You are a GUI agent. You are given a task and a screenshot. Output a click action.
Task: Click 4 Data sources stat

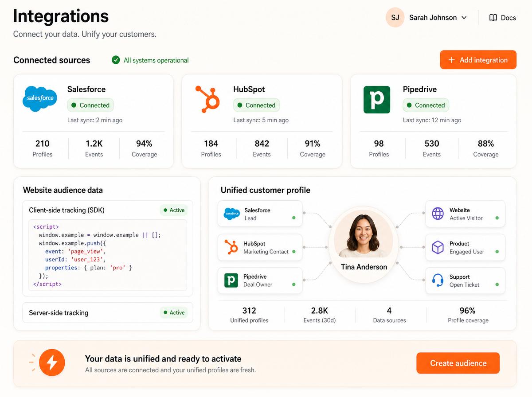point(389,315)
